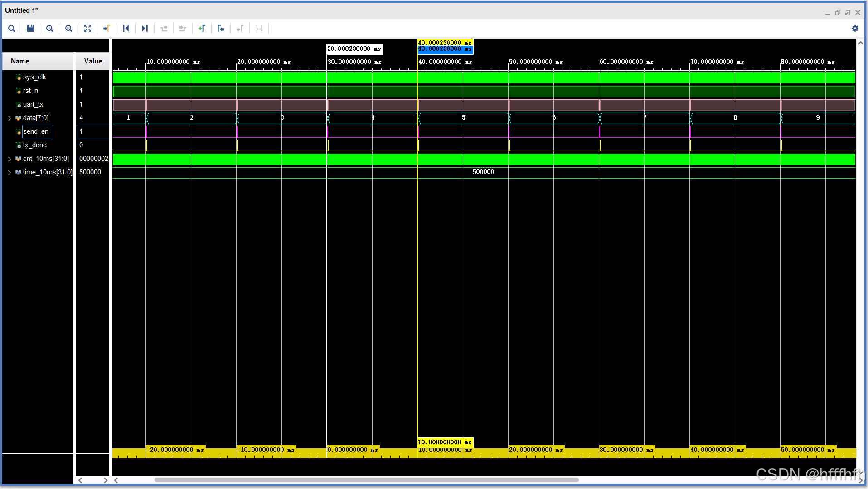Select the sys_clk signal

(x=34, y=77)
